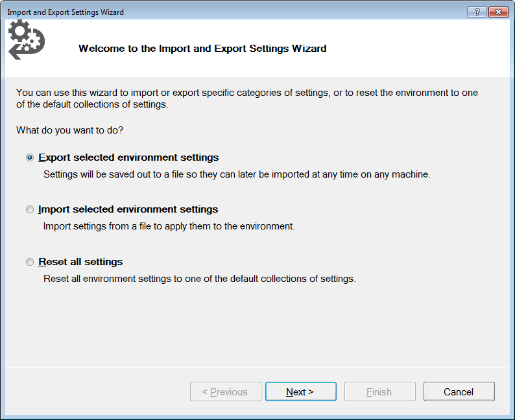Choose the Import selected environment settings radio button
Screen dimensions: 515x420
point(30,209)
